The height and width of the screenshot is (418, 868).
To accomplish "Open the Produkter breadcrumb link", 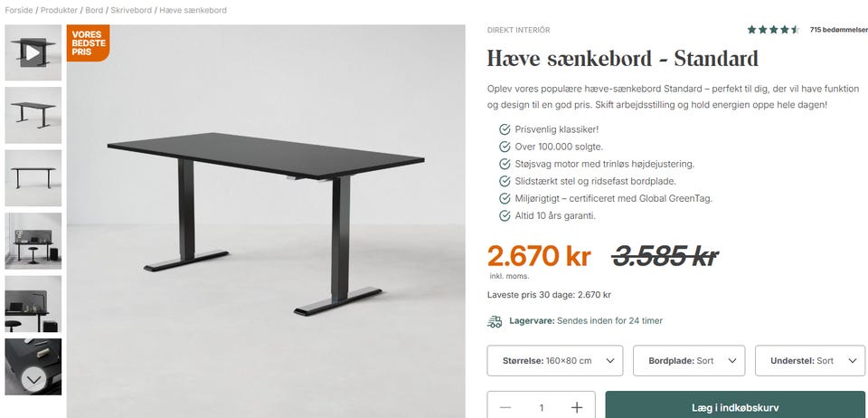I will 60,10.
